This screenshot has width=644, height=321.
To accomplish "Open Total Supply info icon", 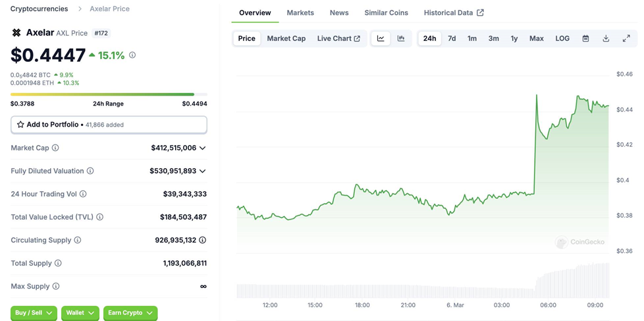I will click(x=58, y=263).
